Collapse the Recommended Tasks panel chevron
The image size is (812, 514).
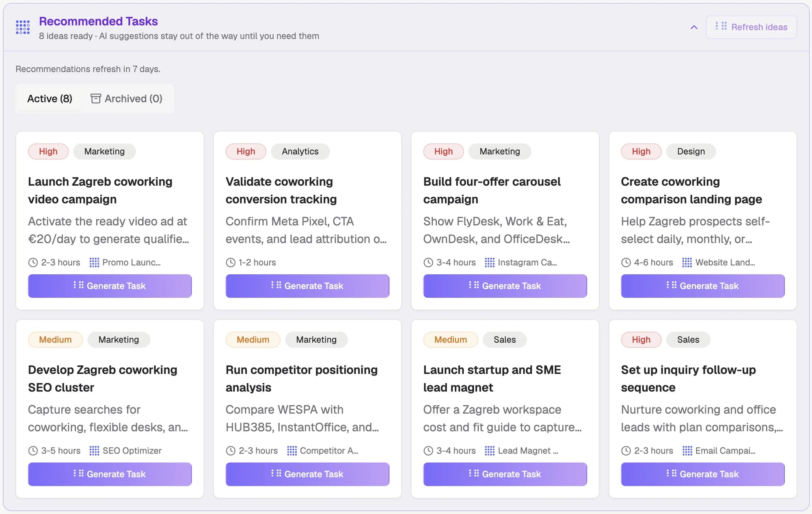(x=694, y=27)
